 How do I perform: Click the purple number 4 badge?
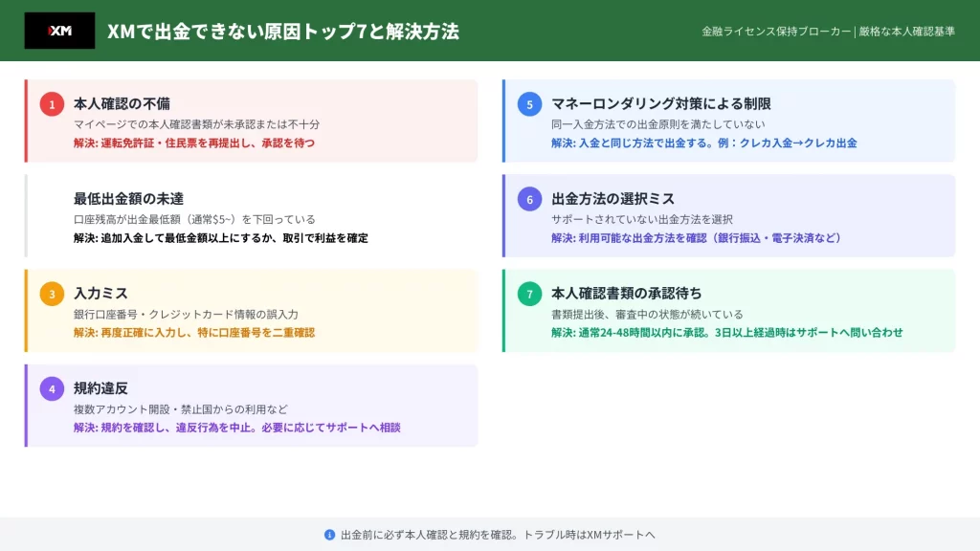point(52,388)
